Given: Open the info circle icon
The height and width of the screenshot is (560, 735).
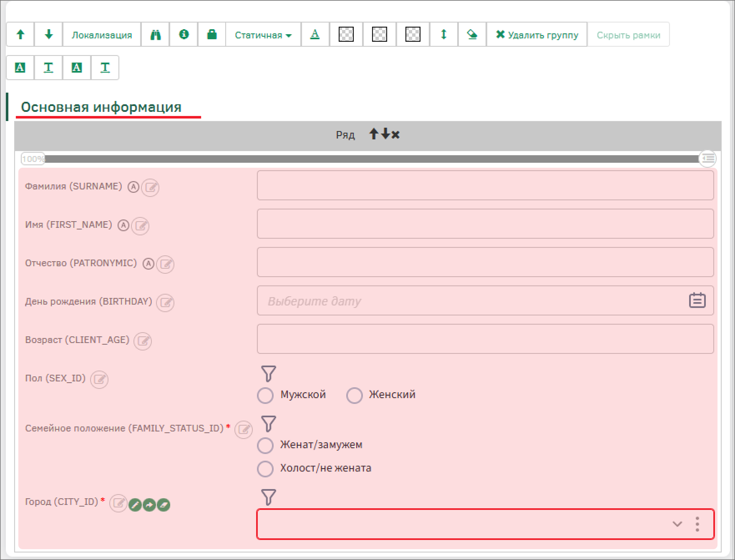Looking at the screenshot, I should coord(184,35).
